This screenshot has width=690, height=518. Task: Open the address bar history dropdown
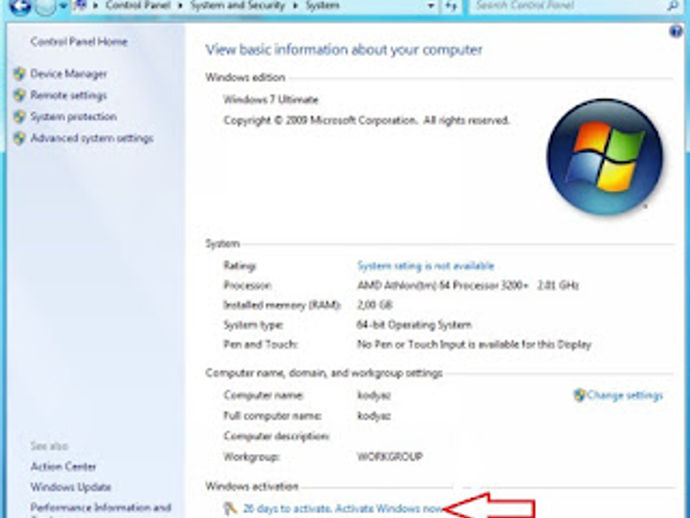click(431, 6)
